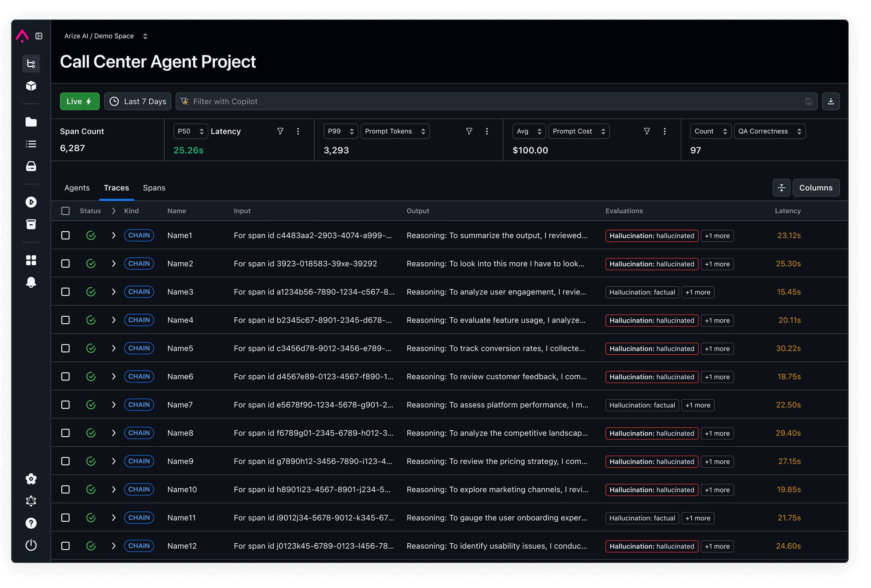Screen dimensions: 871x588
Task: Click the Columns button
Action: click(x=816, y=188)
